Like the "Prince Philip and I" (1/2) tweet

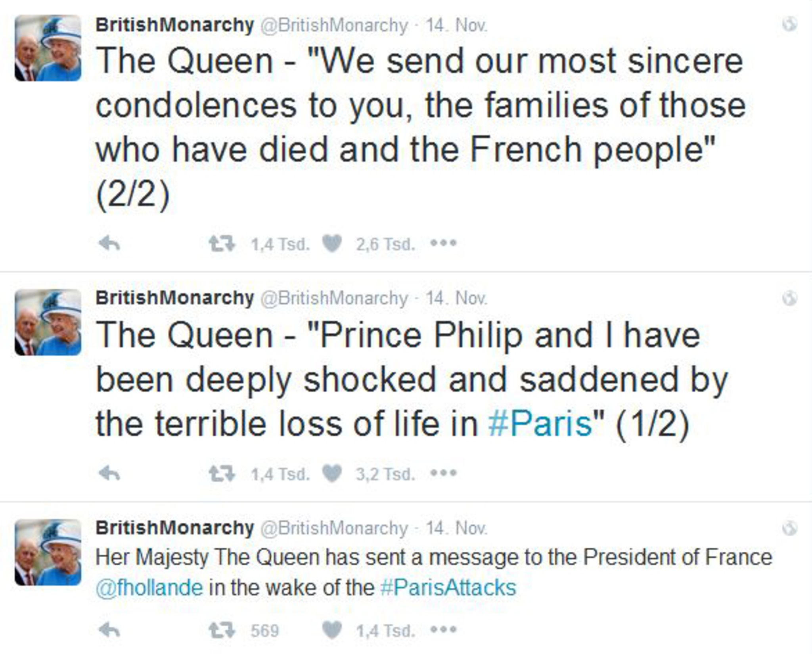332,473
